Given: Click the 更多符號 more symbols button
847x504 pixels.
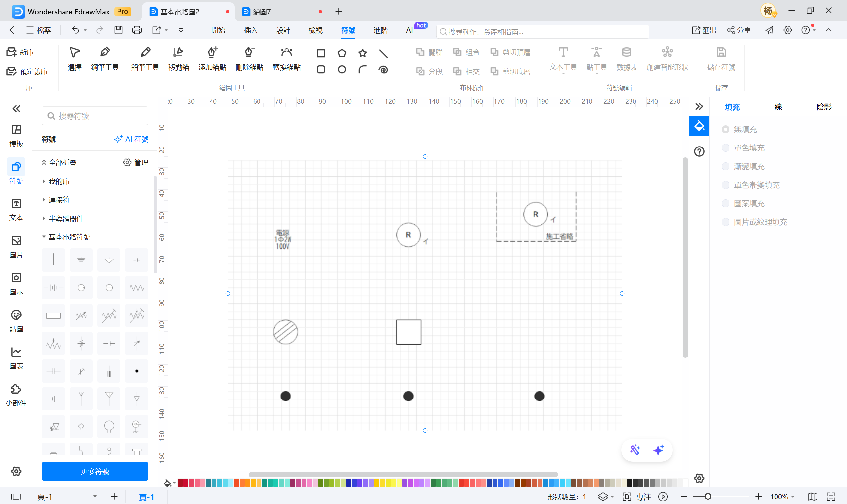Looking at the screenshot, I should tap(95, 471).
